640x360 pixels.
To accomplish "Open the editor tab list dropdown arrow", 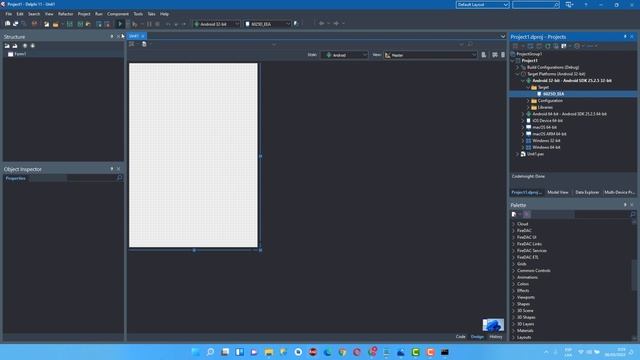I will (x=502, y=36).
